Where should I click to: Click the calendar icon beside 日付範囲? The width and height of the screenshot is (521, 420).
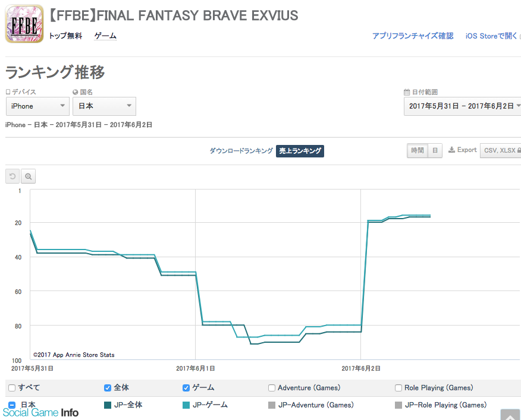(x=407, y=92)
